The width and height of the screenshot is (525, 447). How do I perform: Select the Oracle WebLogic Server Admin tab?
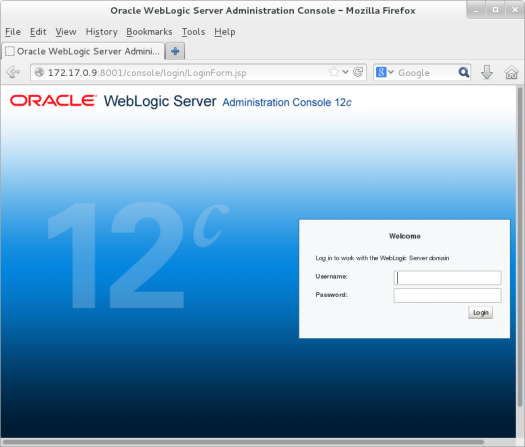click(83, 51)
